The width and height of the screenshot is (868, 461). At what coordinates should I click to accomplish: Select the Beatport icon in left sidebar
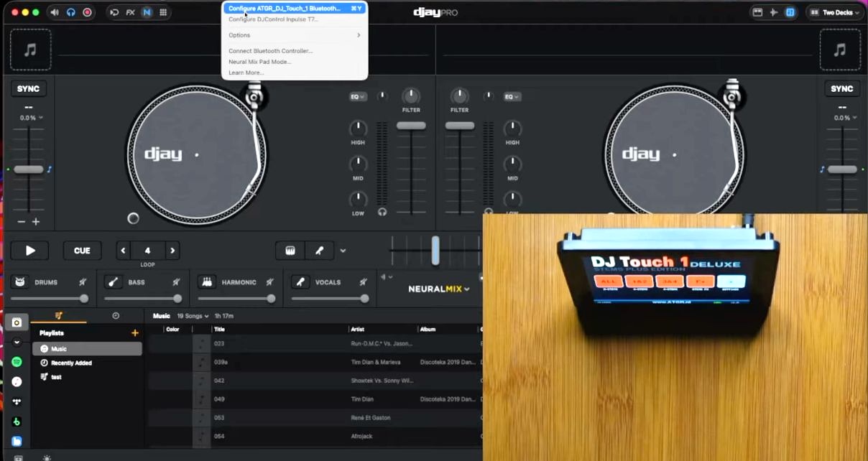point(17,421)
